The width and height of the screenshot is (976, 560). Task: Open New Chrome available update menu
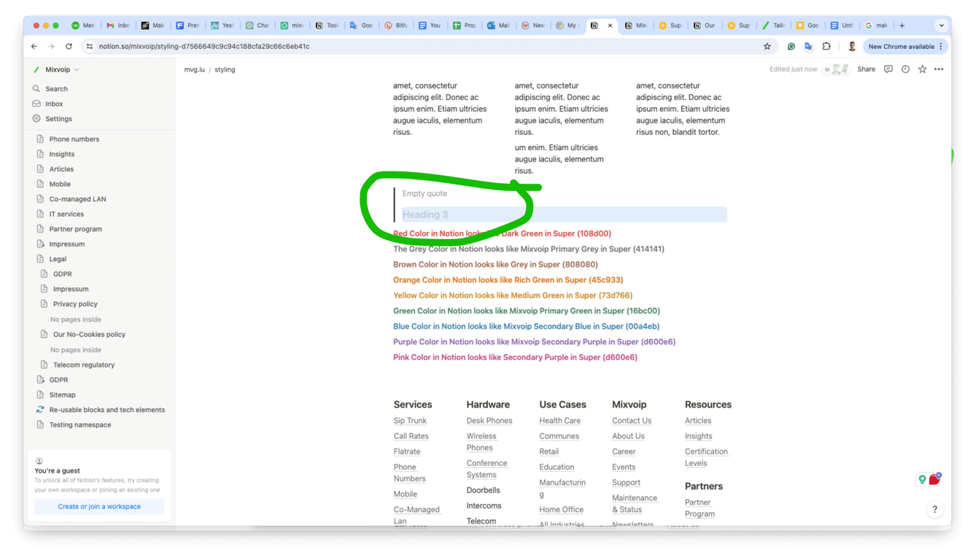pyautogui.click(x=905, y=47)
